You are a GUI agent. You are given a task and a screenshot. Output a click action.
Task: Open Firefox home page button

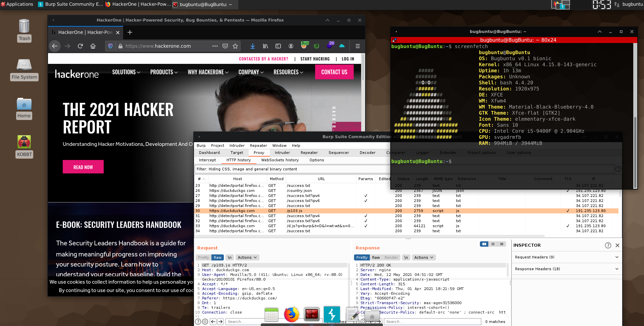[x=93, y=46]
